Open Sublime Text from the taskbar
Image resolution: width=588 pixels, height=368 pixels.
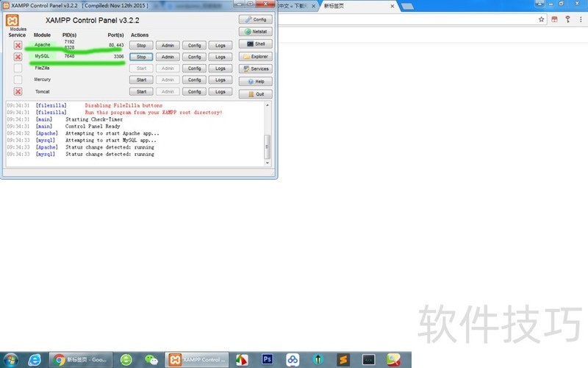[x=343, y=360]
